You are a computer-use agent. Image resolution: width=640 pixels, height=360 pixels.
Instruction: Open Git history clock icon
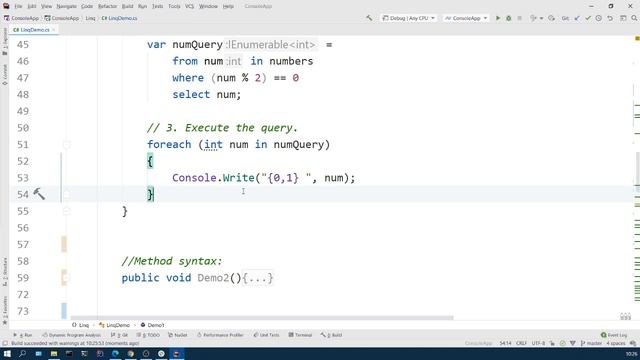599,18
